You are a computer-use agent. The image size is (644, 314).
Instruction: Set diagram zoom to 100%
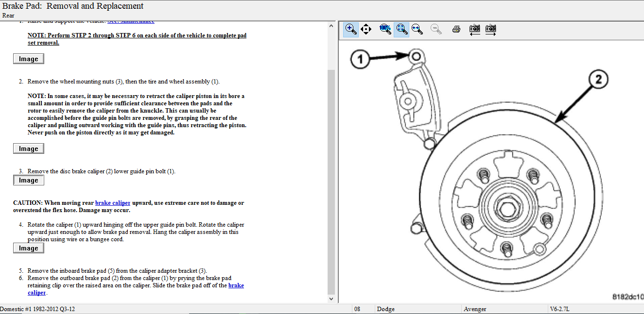coord(385,29)
